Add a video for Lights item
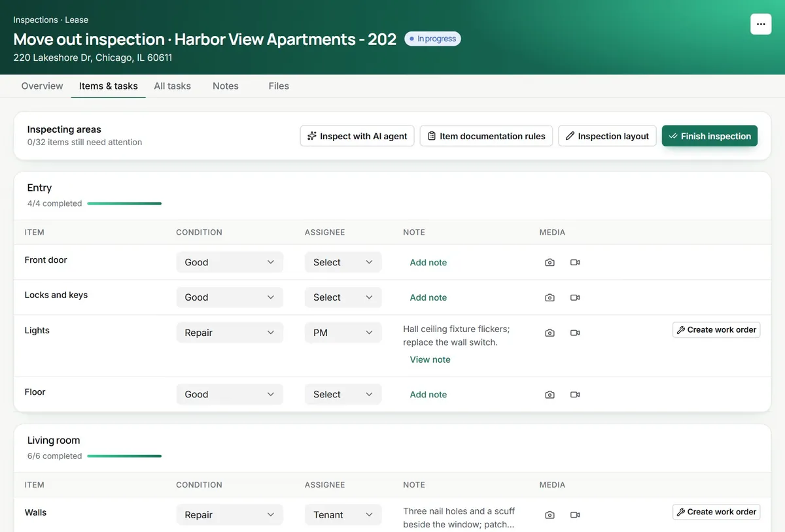This screenshot has width=785, height=532. click(x=575, y=333)
